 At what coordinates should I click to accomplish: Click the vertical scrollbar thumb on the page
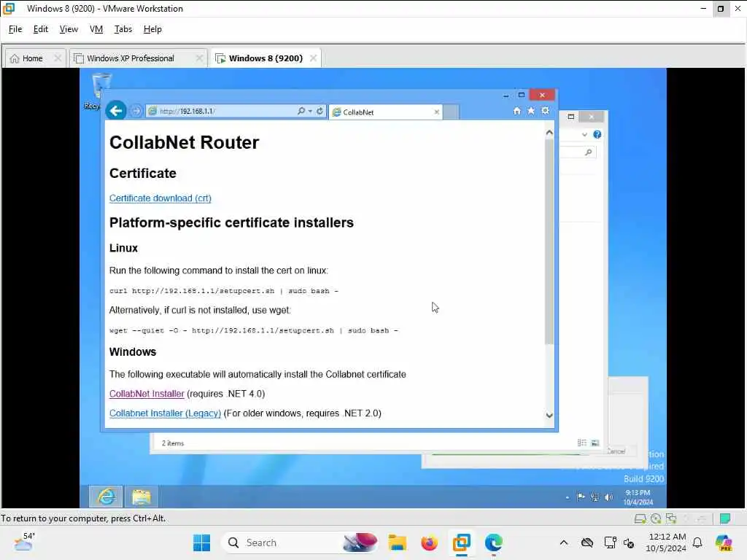point(549,242)
